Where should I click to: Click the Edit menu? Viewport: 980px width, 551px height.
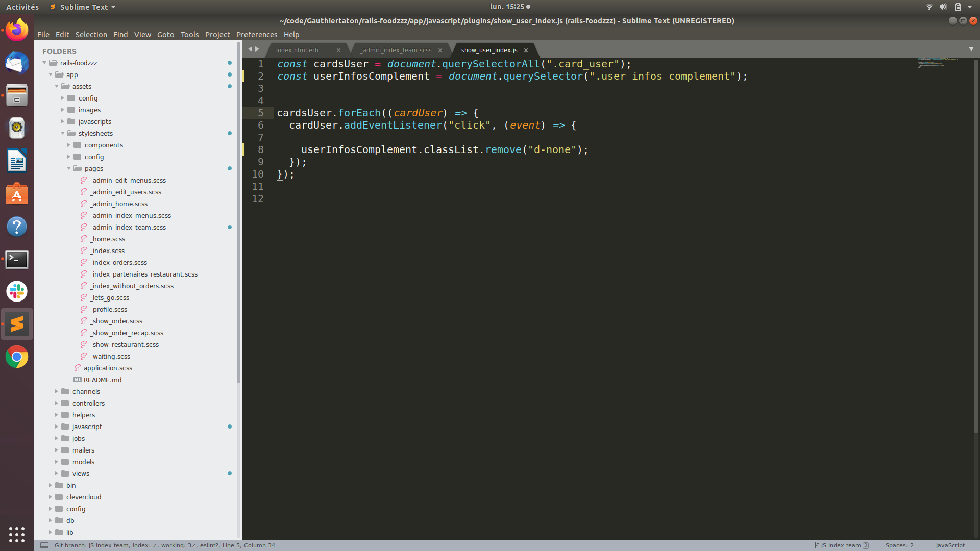[x=62, y=35]
